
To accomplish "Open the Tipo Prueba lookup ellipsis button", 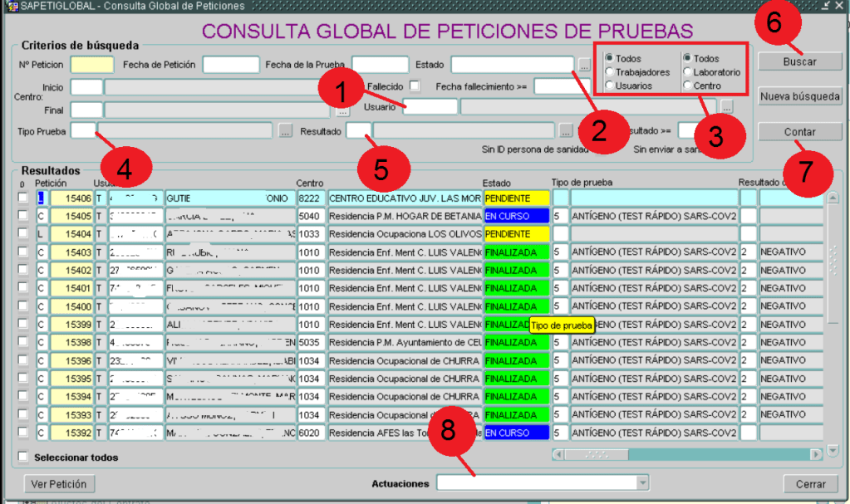I will tap(285, 130).
